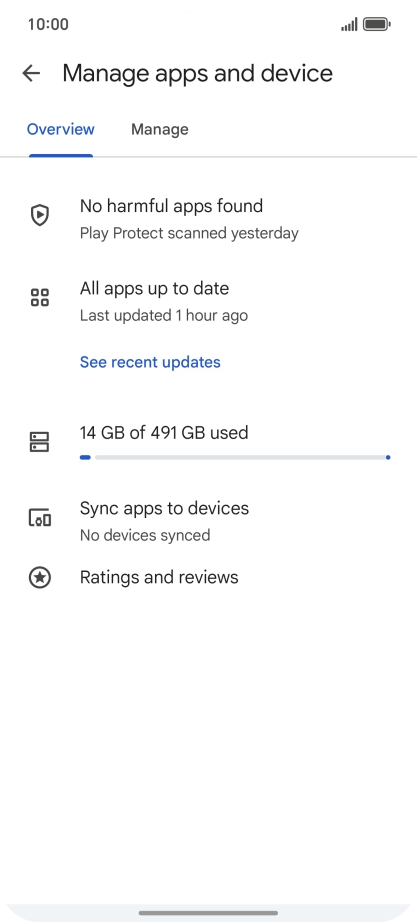This screenshot has width=417, height=922.
Task: Select the Overview tab
Action: point(61,129)
